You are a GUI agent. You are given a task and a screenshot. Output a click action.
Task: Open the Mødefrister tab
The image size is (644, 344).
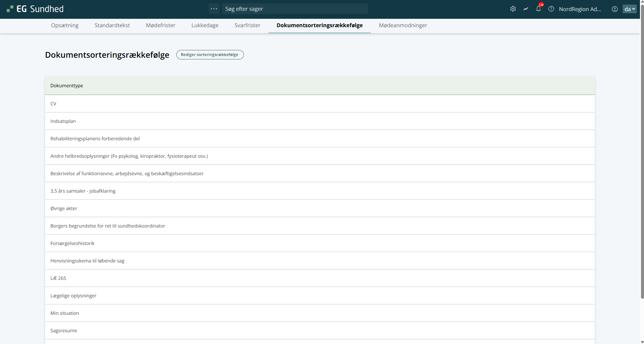click(160, 26)
